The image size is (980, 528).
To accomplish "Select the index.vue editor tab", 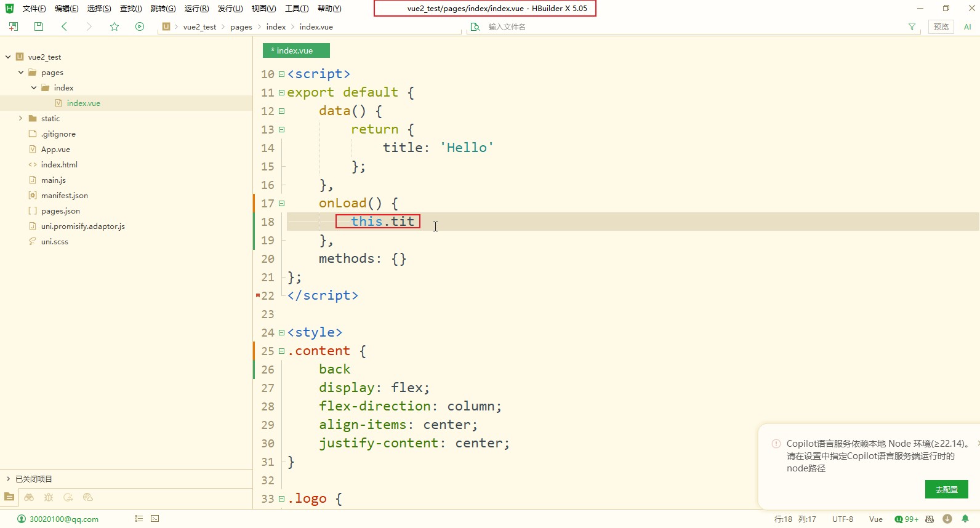I will (295, 50).
